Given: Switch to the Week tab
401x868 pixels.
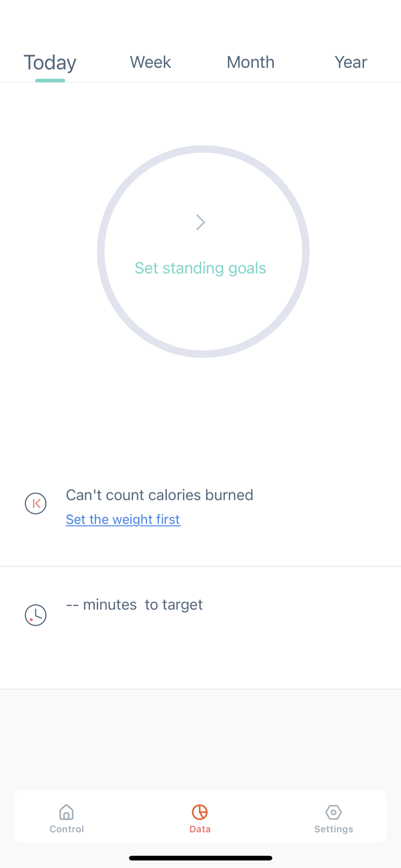Looking at the screenshot, I should 150,62.
